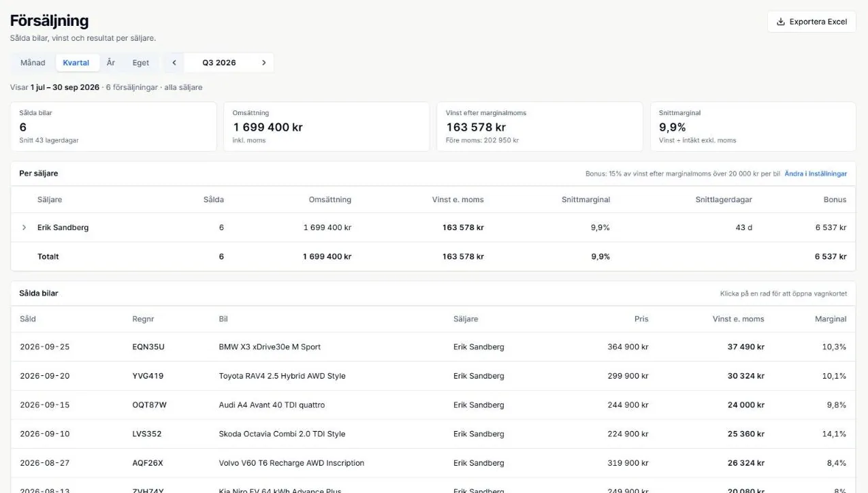Click the Snittmarginal card showing 9,9%
The height and width of the screenshot is (493, 868).
point(753,127)
